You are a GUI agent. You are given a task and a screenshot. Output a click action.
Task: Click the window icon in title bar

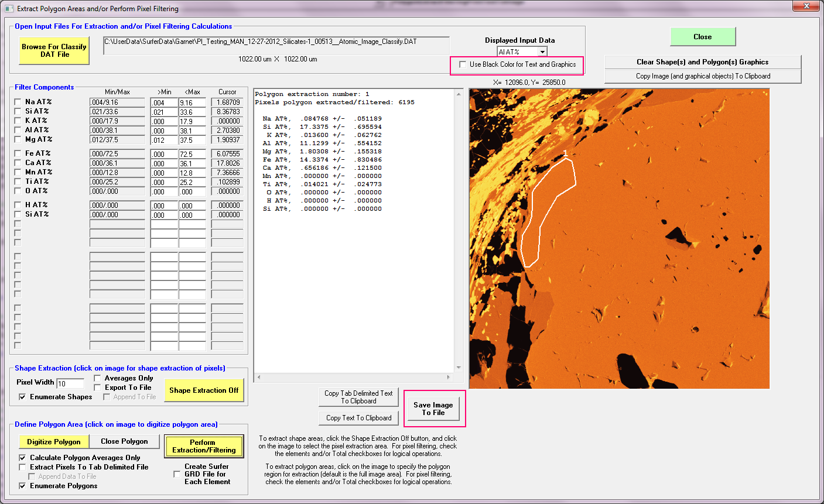[x=8, y=9]
